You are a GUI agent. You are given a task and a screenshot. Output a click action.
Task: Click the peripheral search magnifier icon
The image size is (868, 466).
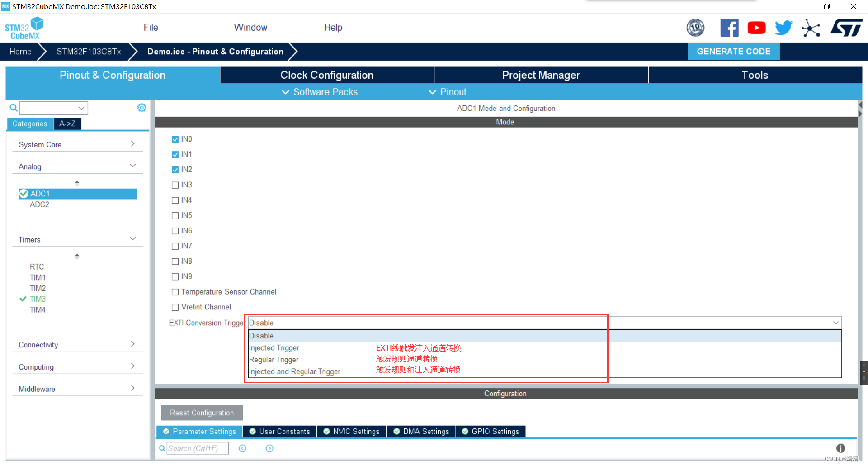click(x=14, y=108)
